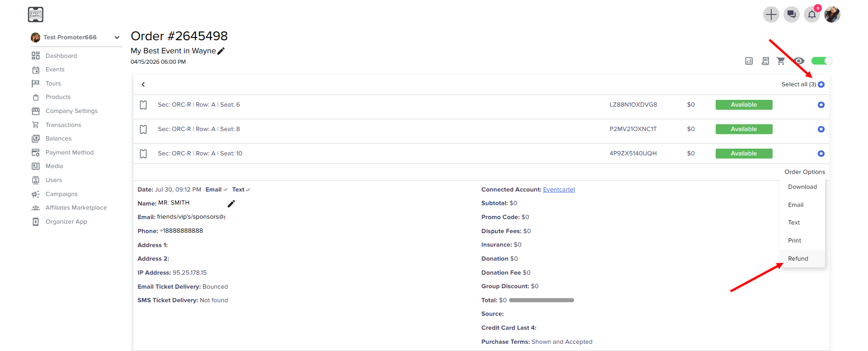Expand Test Promoter666 account dropdown
Screen dimensions: 868x351
117,37
